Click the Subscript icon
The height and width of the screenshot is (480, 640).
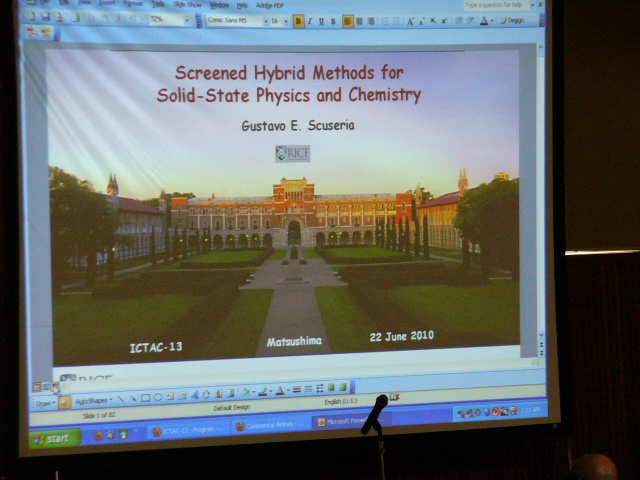click(x=433, y=21)
